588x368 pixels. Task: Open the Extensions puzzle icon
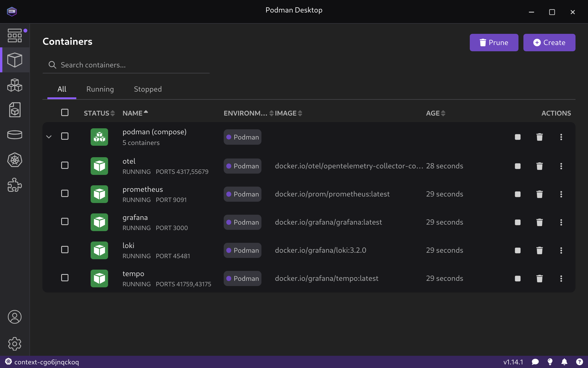coord(15,185)
